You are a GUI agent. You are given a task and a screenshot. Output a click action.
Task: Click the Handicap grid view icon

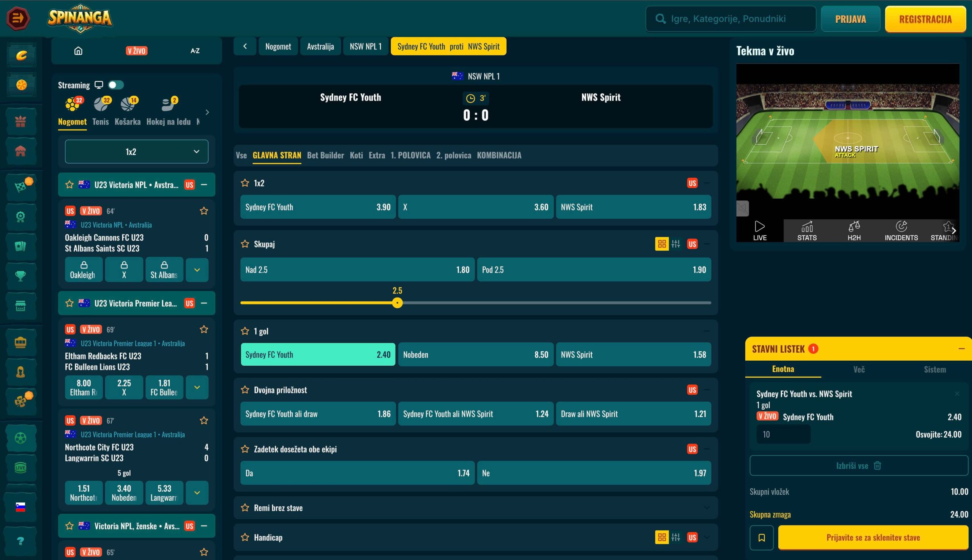click(x=661, y=537)
